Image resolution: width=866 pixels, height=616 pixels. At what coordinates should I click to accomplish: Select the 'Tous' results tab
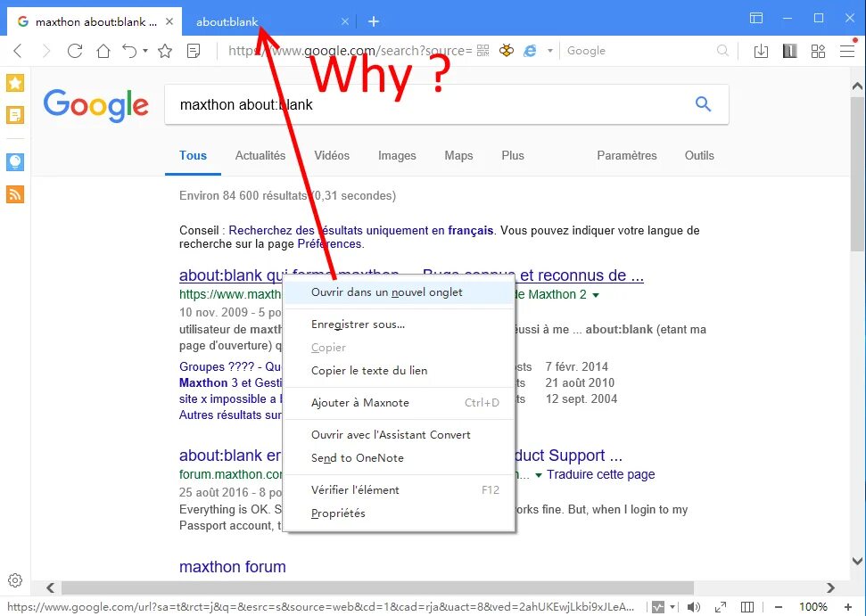pyautogui.click(x=193, y=156)
